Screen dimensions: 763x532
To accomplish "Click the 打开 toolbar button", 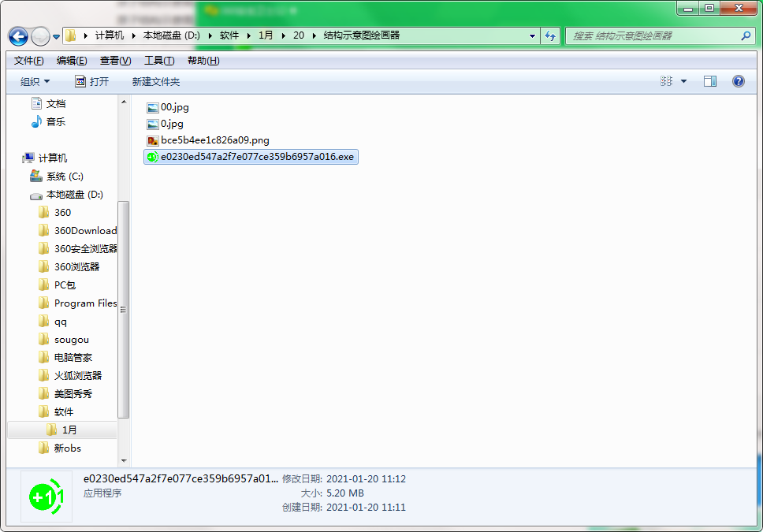I will pyautogui.click(x=92, y=82).
